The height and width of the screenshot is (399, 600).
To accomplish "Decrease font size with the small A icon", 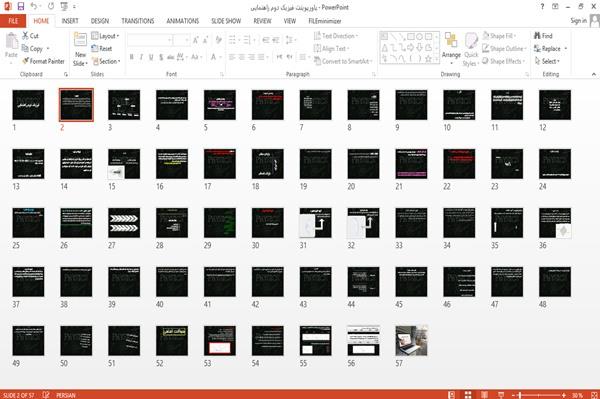I will click(205, 40).
